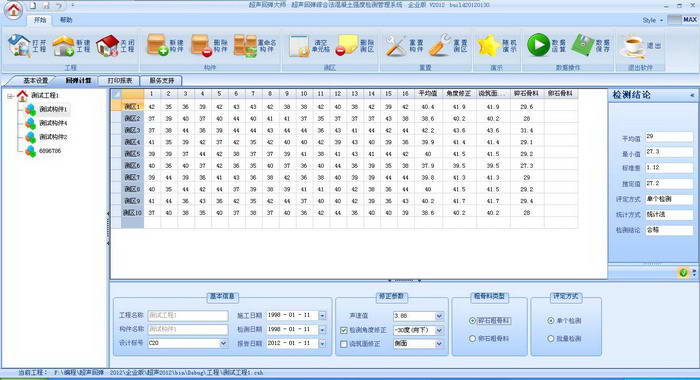Toggle the 浇筑面修正 checkbox
700x380 pixels.
344,344
